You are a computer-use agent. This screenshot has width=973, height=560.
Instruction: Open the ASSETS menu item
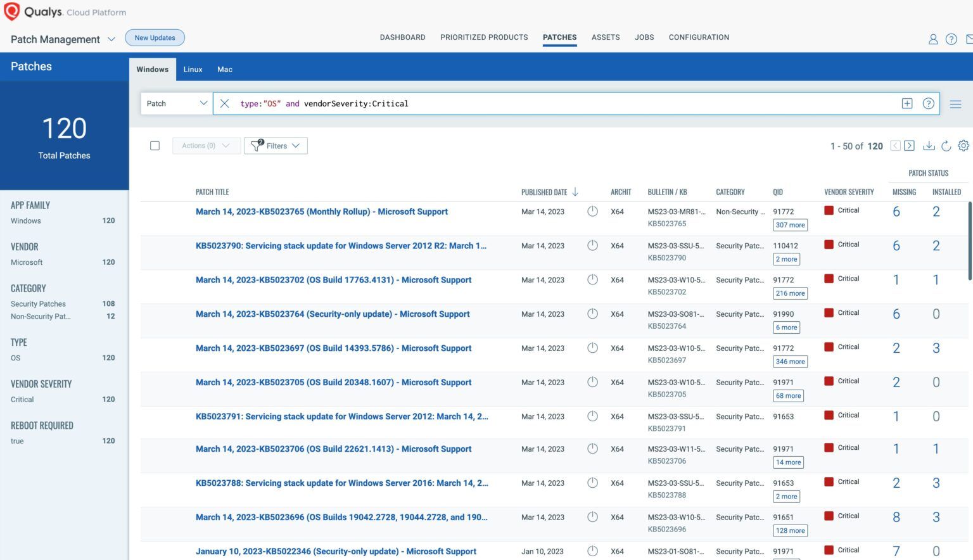coord(605,37)
